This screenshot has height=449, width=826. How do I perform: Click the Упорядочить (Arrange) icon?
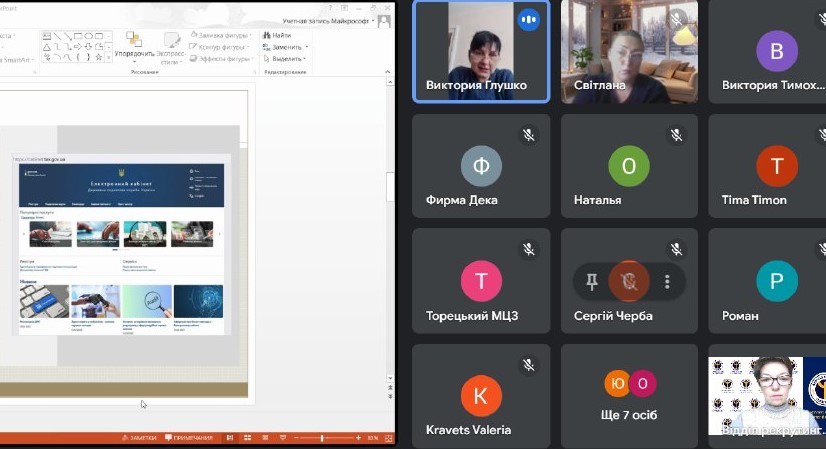coord(133,41)
